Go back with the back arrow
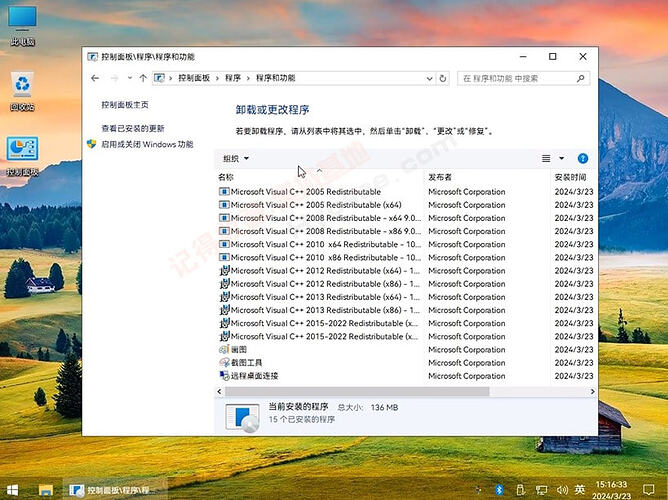Screen dimensions: 668x500 click(95, 78)
